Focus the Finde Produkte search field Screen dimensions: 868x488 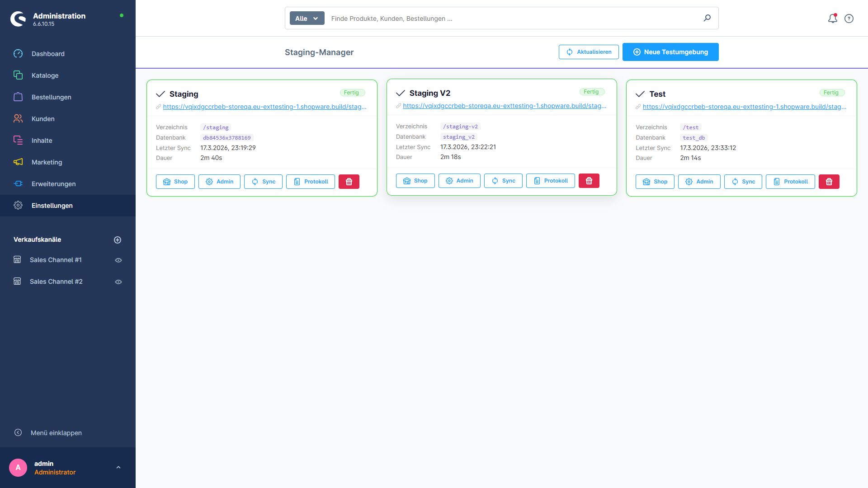pos(513,19)
